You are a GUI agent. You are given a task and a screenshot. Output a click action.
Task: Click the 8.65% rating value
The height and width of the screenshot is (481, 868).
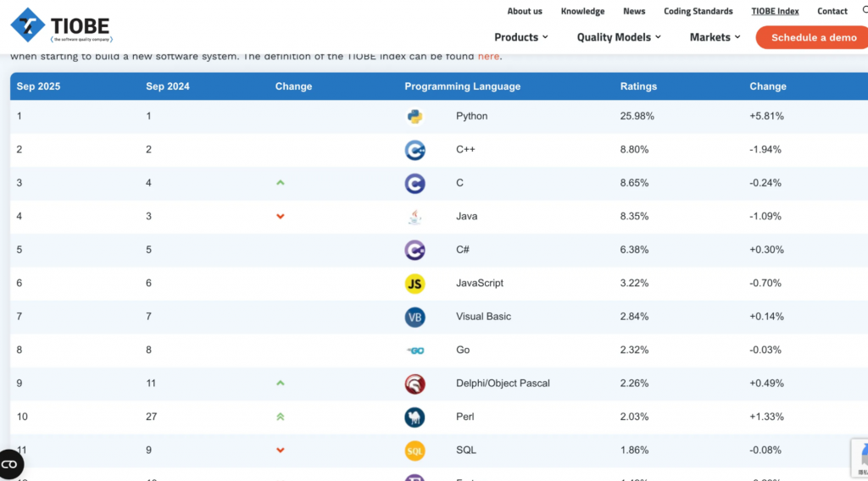coord(634,183)
